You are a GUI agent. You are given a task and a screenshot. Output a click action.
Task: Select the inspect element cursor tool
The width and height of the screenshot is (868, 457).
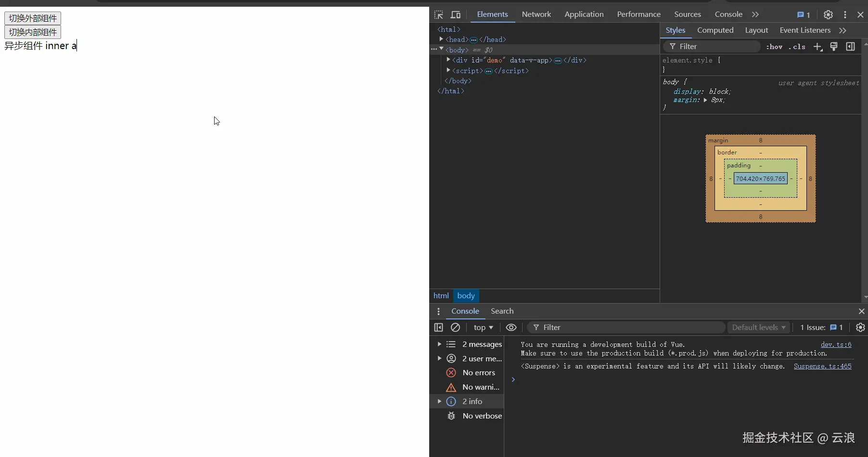(x=438, y=14)
